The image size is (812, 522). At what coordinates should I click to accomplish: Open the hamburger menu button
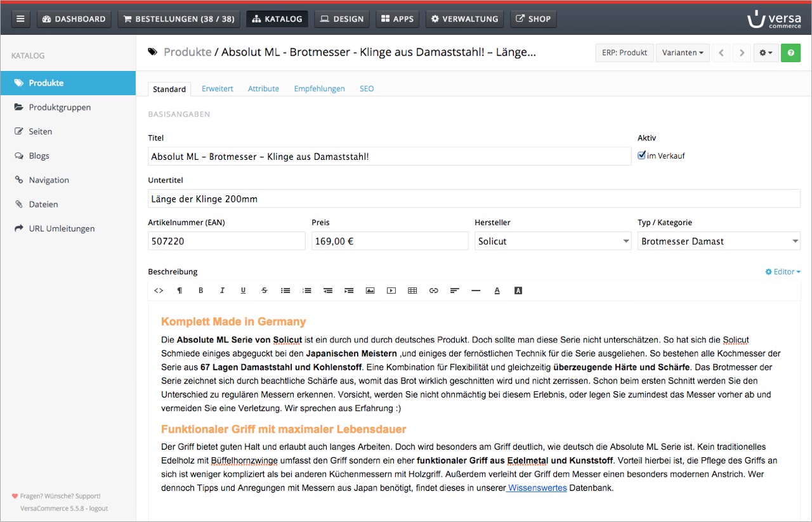point(20,19)
